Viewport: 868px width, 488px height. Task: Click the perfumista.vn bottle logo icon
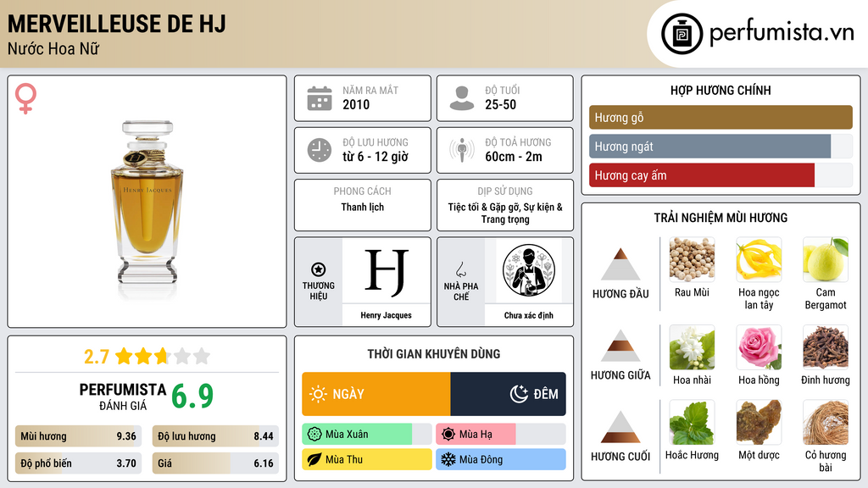point(682,34)
